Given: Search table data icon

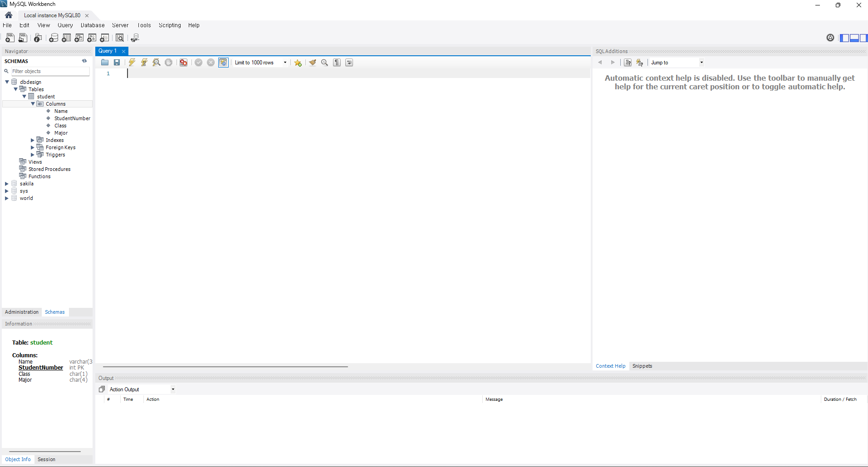Looking at the screenshot, I should (120, 38).
